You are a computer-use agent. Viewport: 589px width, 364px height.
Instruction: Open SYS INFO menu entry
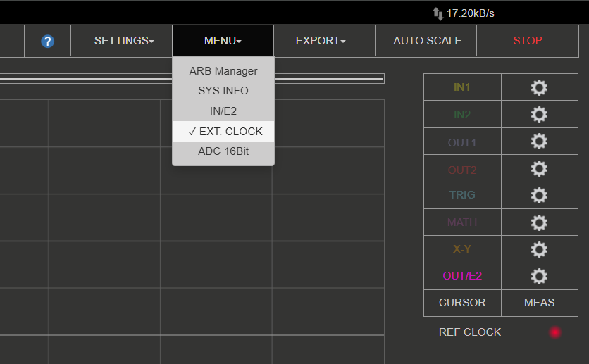click(x=223, y=91)
